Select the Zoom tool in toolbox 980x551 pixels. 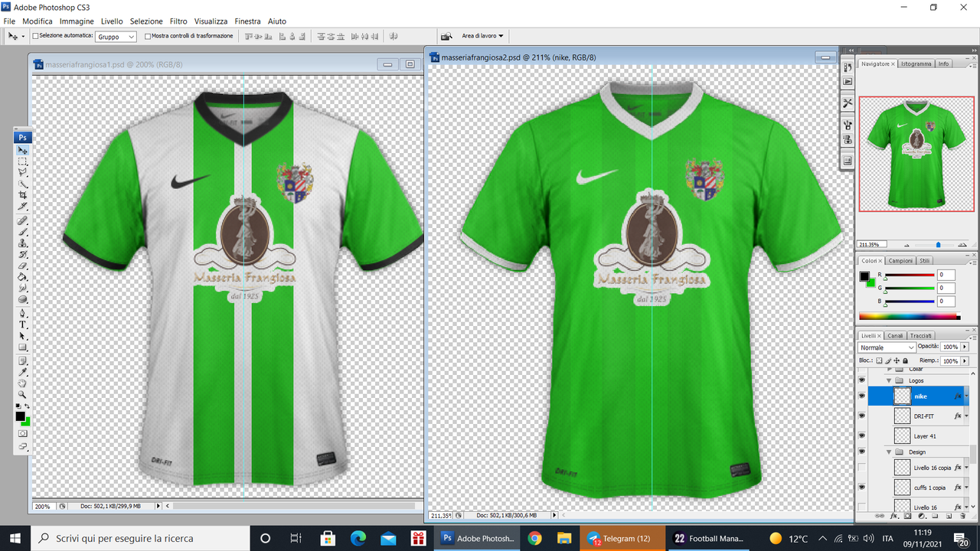click(22, 394)
